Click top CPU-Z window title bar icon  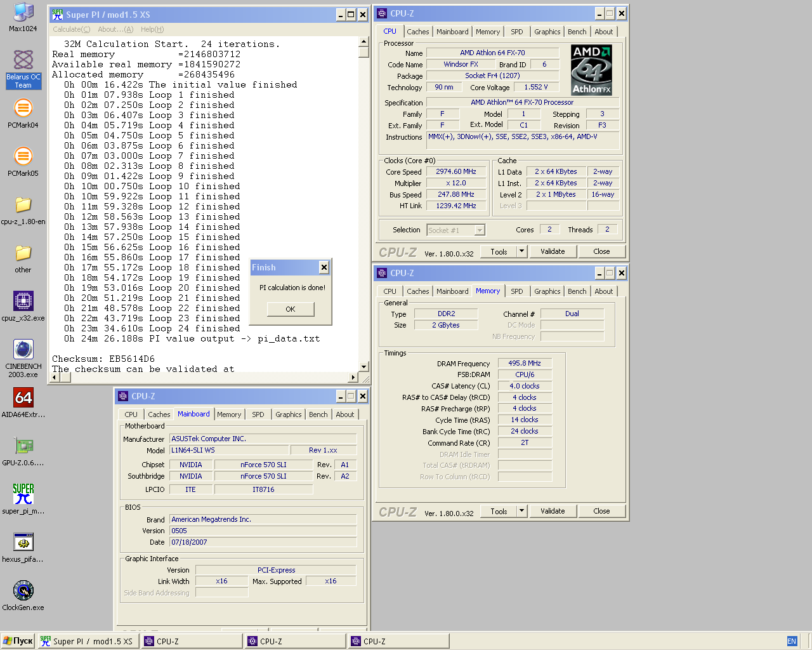point(382,13)
